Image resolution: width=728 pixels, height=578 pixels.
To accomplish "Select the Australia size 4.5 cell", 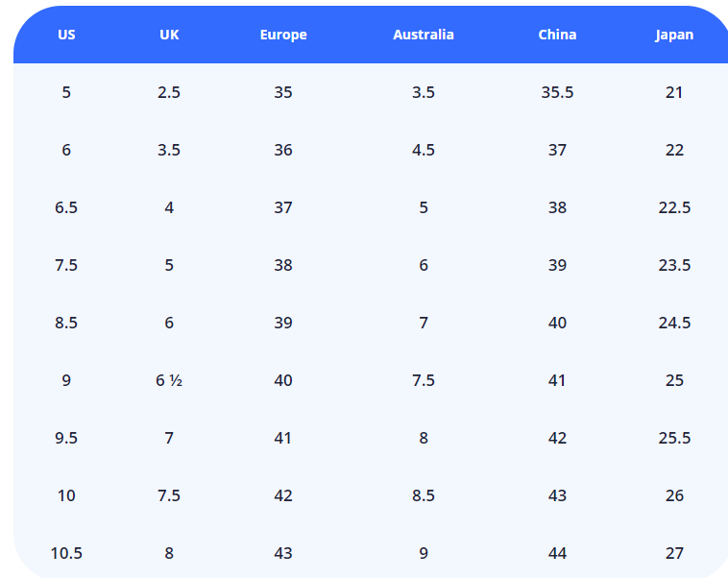I will tap(424, 150).
